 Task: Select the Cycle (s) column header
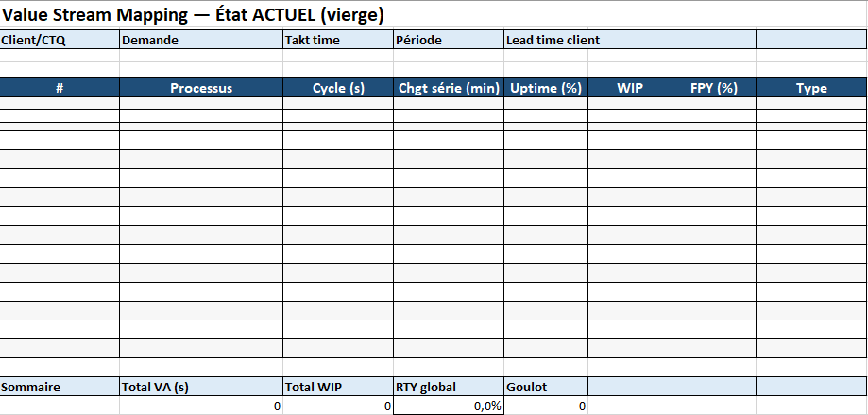pos(337,88)
